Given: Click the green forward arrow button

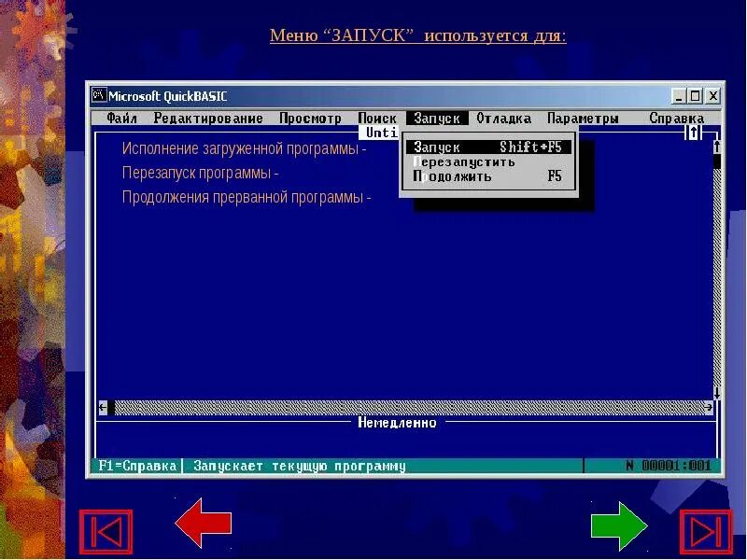Looking at the screenshot, I should [619, 525].
